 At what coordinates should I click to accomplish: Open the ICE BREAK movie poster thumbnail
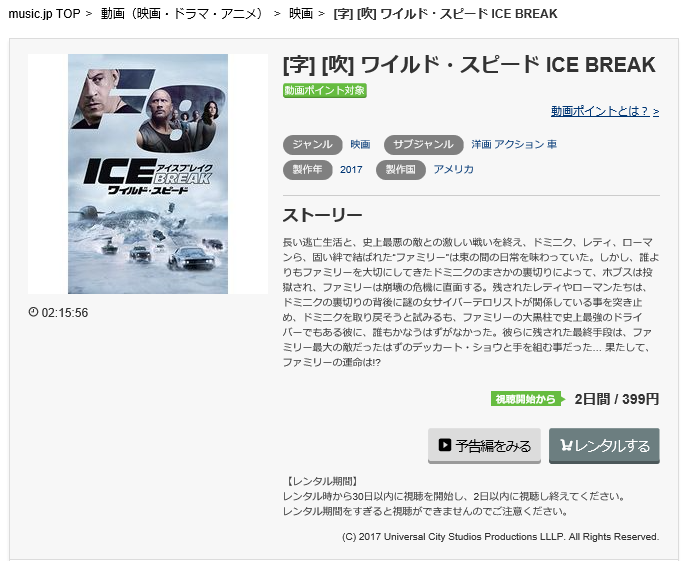pos(148,174)
